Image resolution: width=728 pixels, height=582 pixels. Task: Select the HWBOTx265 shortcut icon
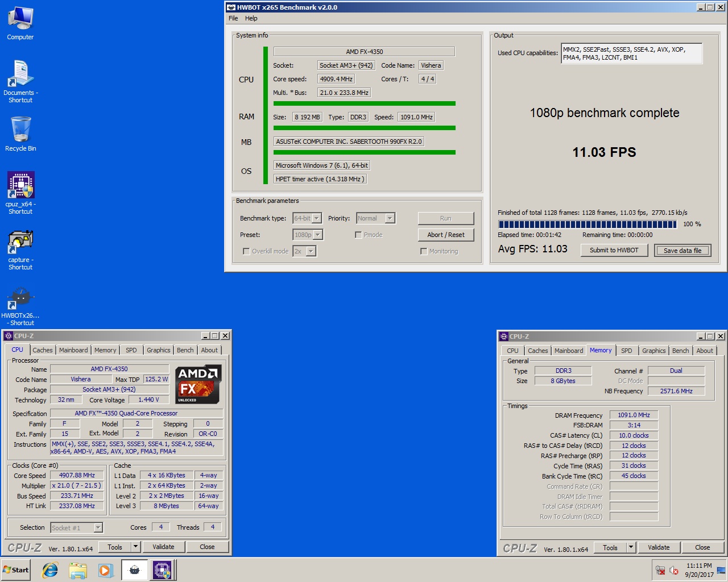[20, 305]
